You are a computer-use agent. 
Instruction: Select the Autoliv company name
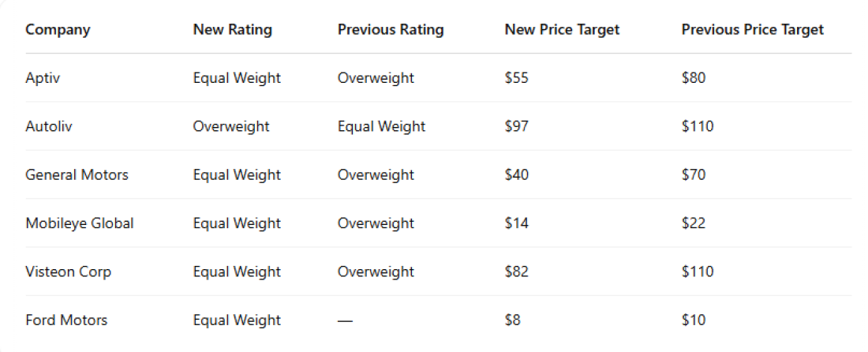[x=48, y=126]
